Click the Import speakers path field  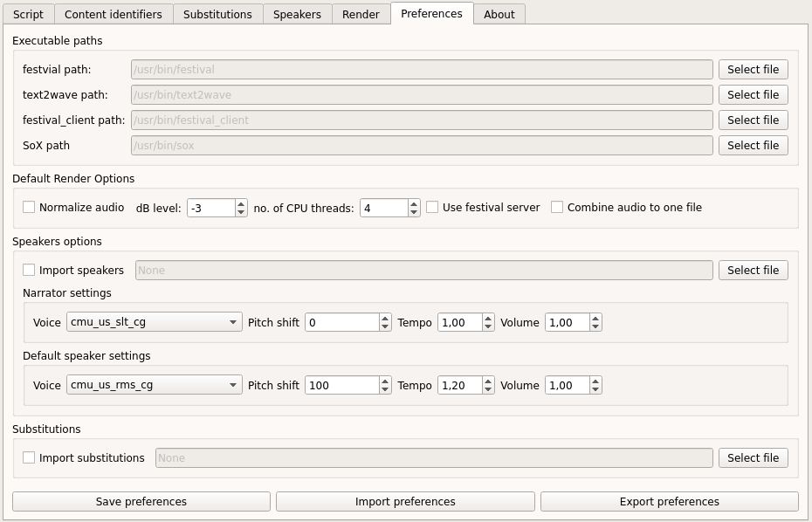pos(424,271)
